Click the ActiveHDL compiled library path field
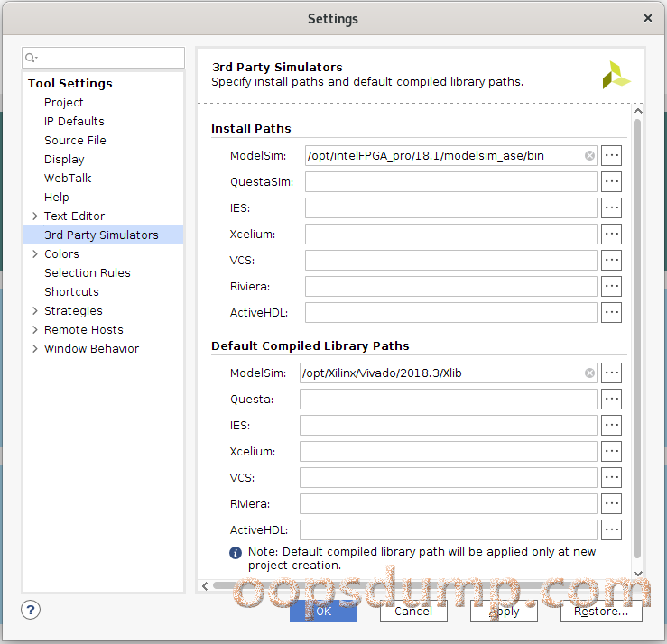667x644 pixels. (449, 529)
